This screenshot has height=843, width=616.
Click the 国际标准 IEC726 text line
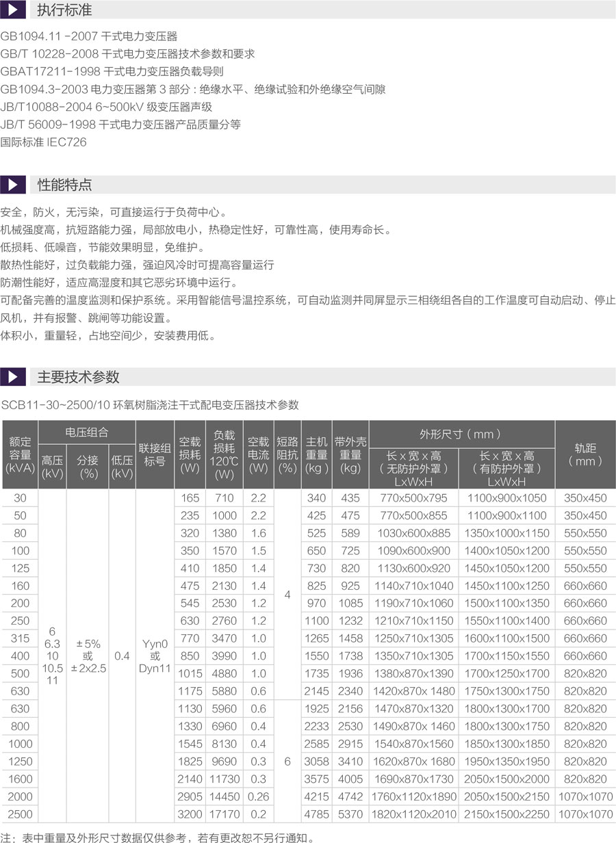(44, 142)
